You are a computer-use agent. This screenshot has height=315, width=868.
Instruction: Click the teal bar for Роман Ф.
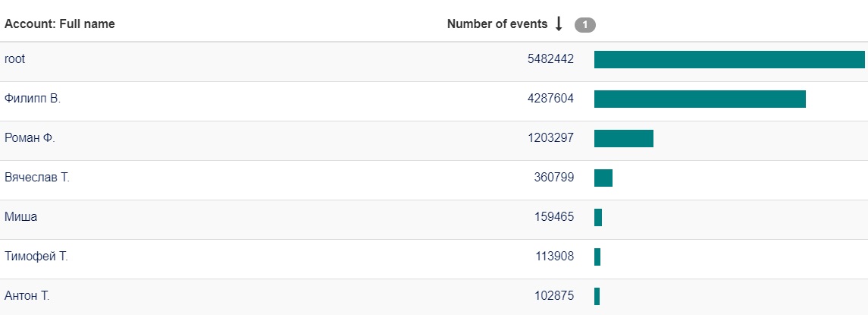[624, 139]
